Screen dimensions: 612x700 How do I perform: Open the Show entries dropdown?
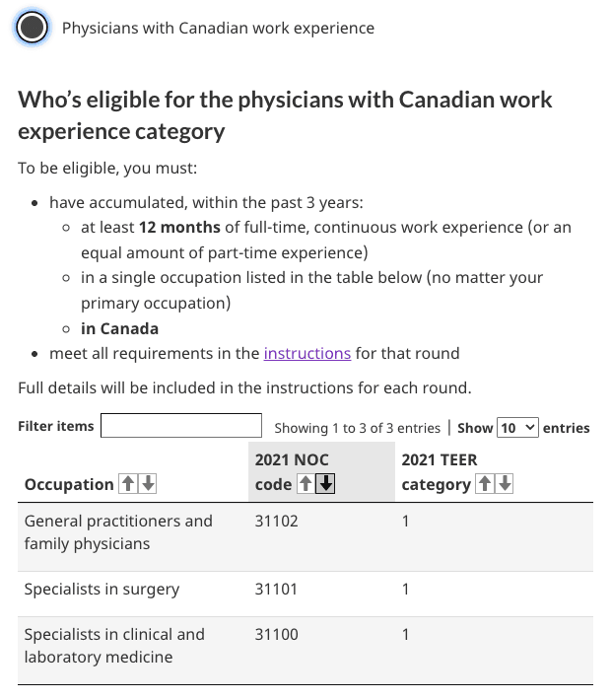pyautogui.click(x=517, y=427)
